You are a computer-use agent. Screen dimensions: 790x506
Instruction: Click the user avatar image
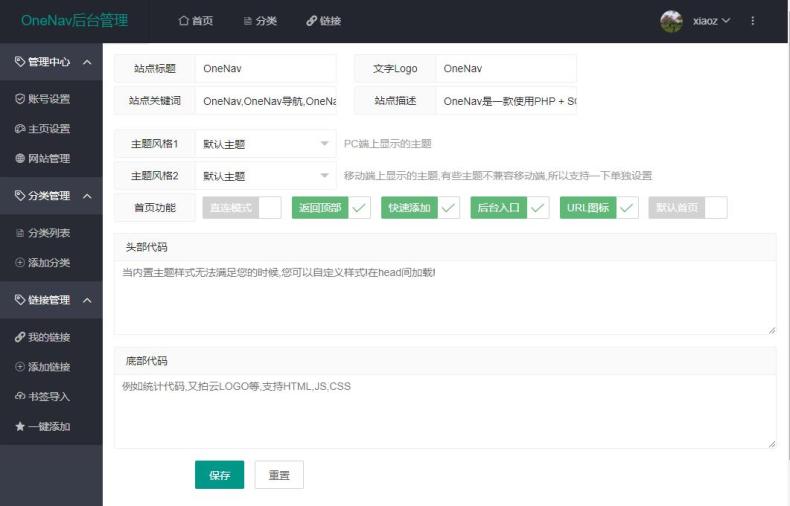[x=672, y=21]
